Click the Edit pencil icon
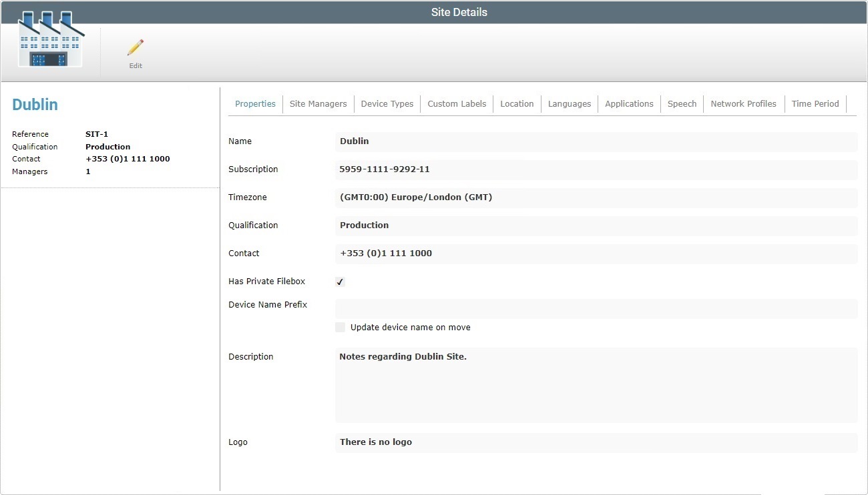Viewport: 868px width, 495px height. point(135,52)
